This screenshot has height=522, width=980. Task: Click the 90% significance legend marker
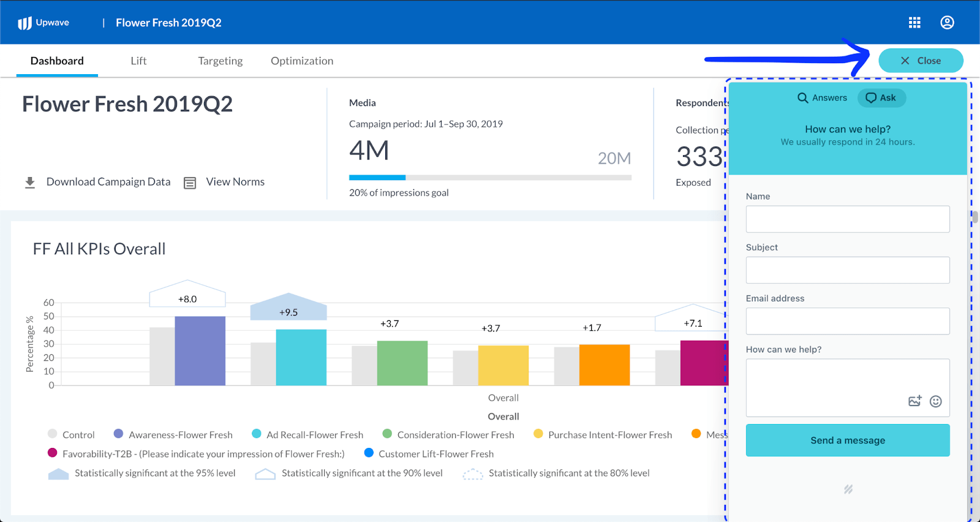click(x=265, y=474)
